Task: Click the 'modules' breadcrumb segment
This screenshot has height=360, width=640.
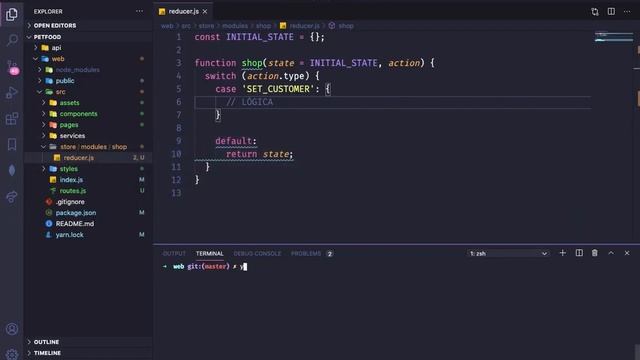Action: [235, 26]
